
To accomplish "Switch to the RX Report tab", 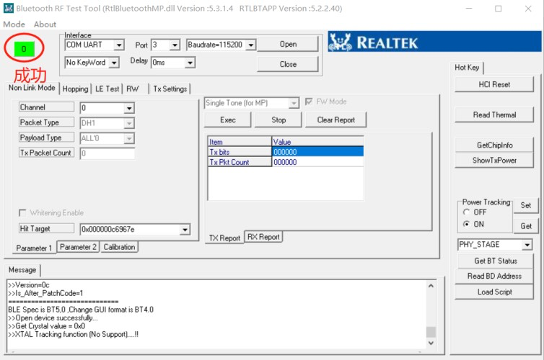I will 263,237.
